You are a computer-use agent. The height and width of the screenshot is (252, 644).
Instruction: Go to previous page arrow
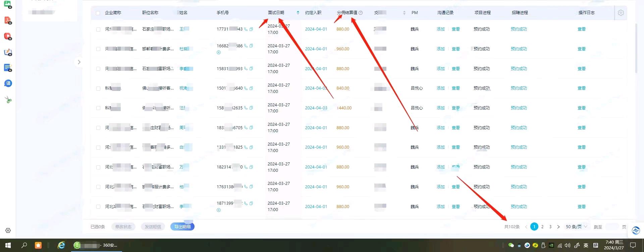(526, 227)
